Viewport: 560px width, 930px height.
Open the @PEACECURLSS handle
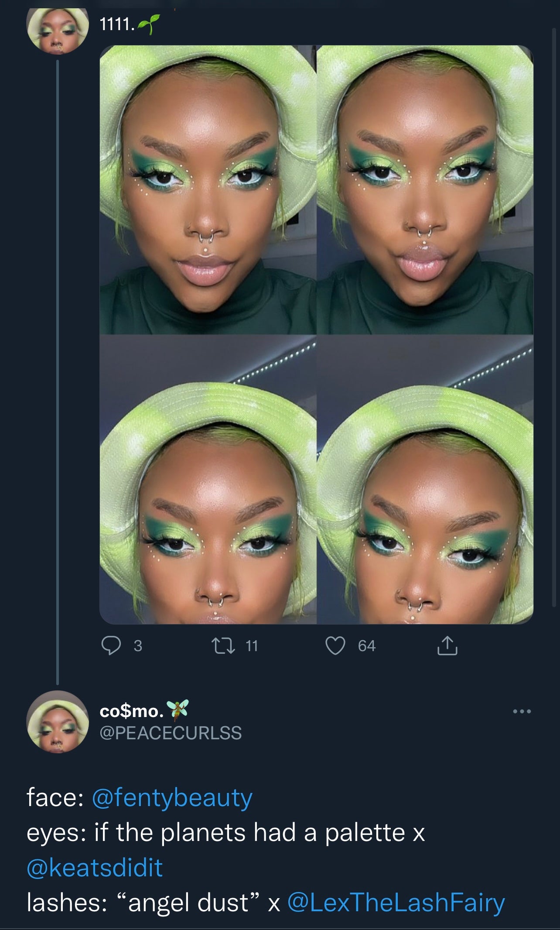(171, 733)
